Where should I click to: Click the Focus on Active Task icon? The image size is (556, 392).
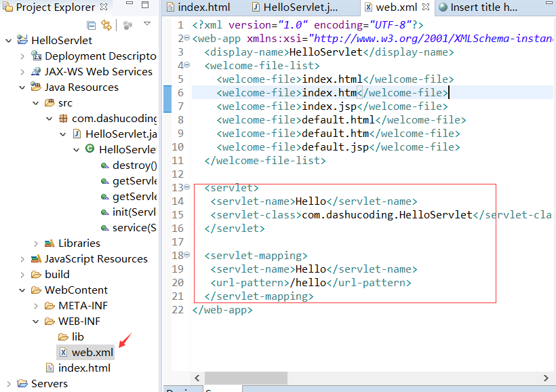(x=127, y=25)
